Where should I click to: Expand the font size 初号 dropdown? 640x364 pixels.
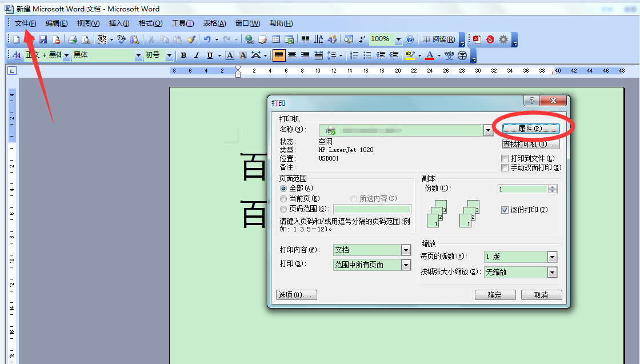point(170,55)
